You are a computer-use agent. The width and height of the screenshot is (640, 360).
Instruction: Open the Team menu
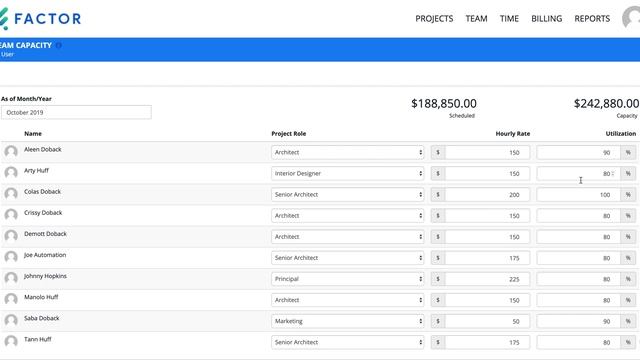coord(476,18)
